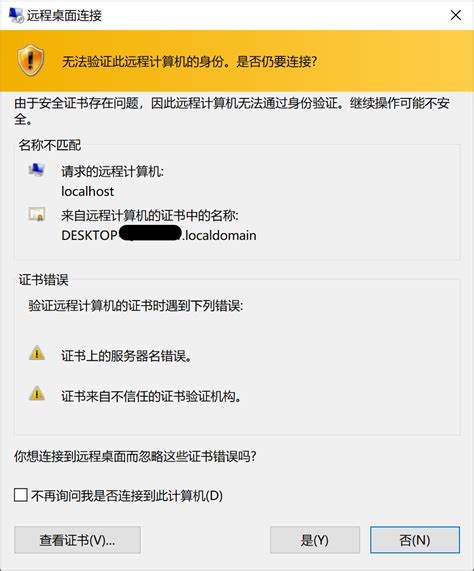Decline connection with 否(N) button
This screenshot has height=571, width=474.
click(x=415, y=540)
